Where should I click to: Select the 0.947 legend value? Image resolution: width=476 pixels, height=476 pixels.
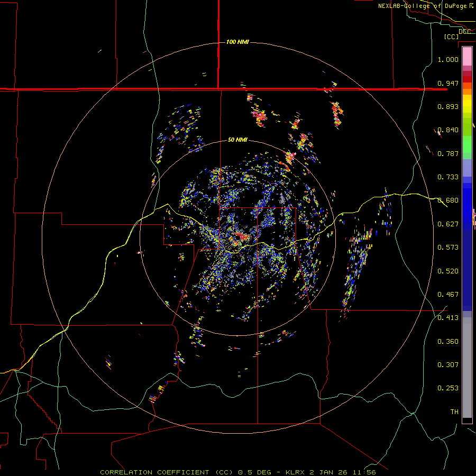click(448, 83)
